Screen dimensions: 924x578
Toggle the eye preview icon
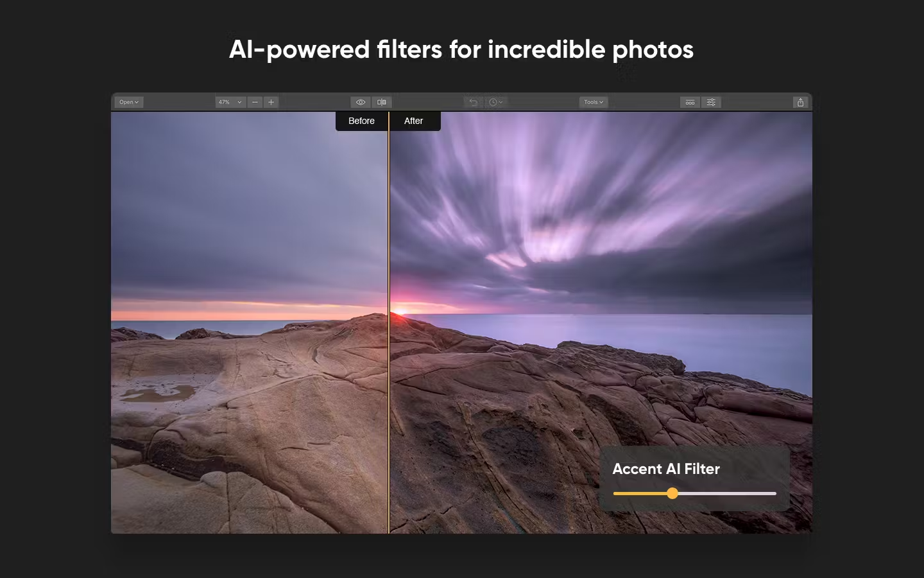pyautogui.click(x=361, y=102)
